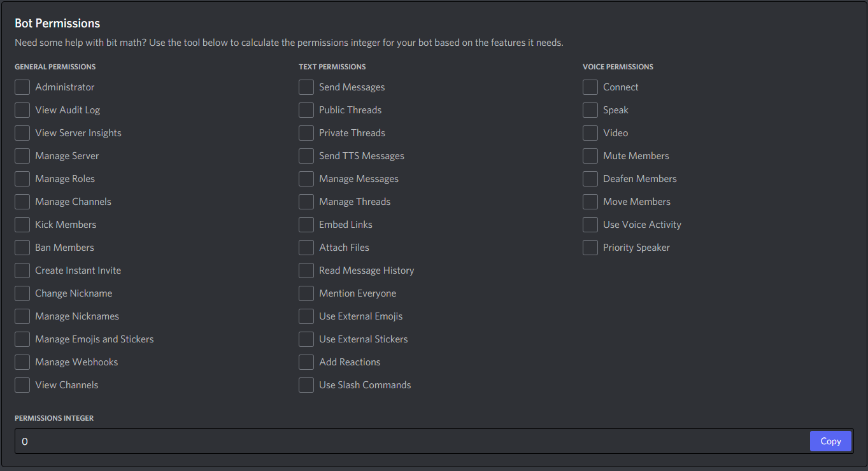Image resolution: width=868 pixels, height=471 pixels.
Task: Enable the Priority Speaker permission
Action: coord(590,247)
